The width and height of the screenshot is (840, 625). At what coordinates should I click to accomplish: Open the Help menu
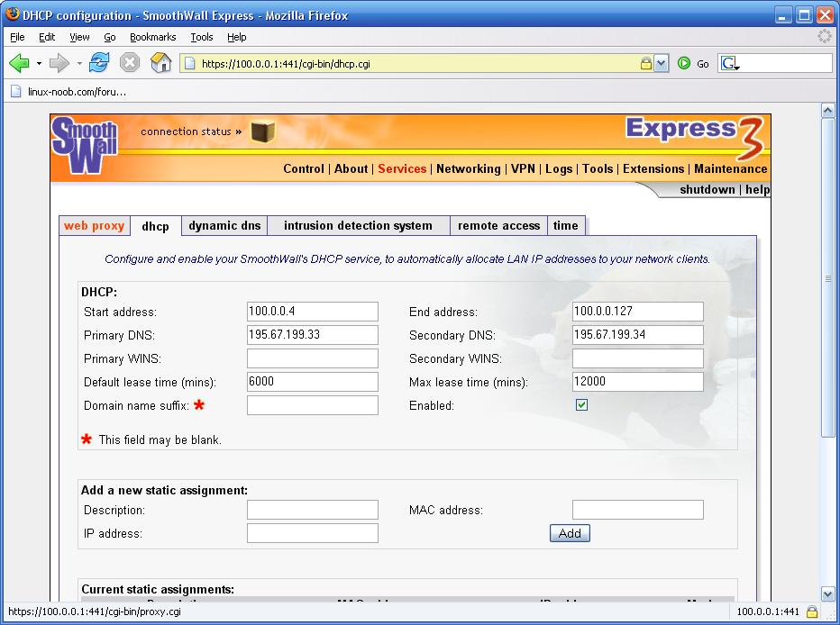[x=236, y=37]
